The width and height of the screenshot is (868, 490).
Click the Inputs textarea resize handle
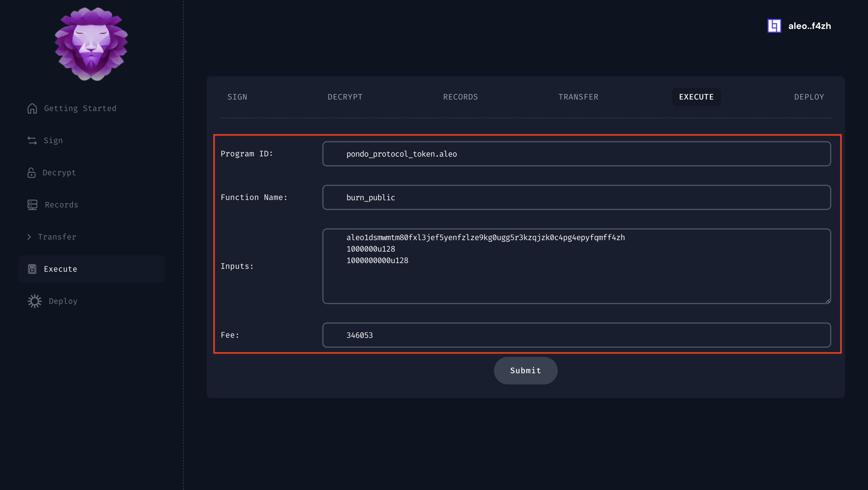click(x=828, y=301)
